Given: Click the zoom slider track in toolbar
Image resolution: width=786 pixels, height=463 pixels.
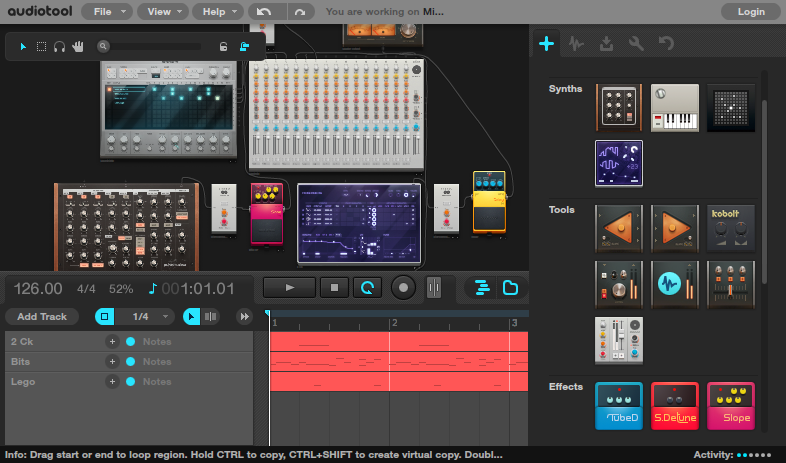Looking at the screenshot, I should pyautogui.click(x=156, y=47).
